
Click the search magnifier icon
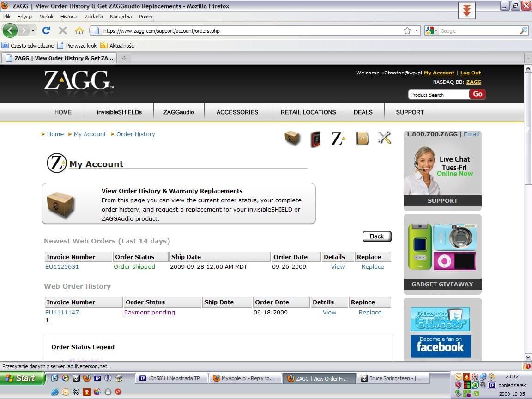[x=524, y=30]
